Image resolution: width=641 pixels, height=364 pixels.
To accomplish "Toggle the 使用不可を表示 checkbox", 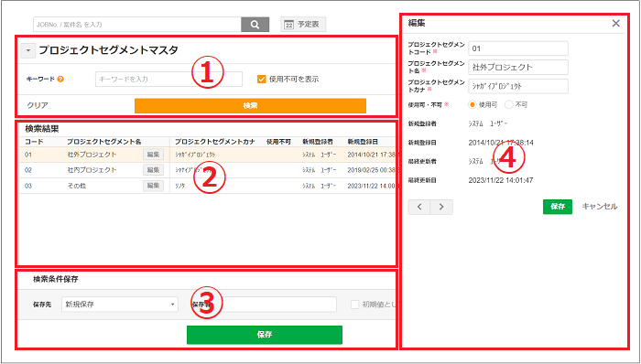I will click(x=262, y=80).
